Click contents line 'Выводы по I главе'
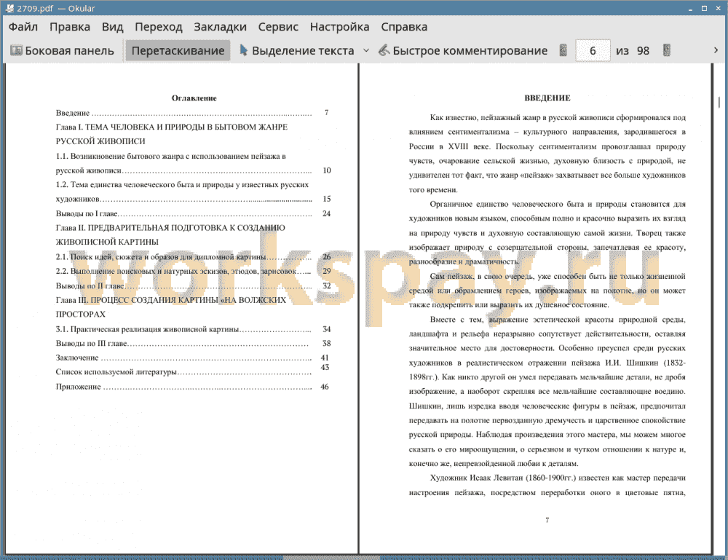This screenshot has width=728, height=560. [x=193, y=213]
